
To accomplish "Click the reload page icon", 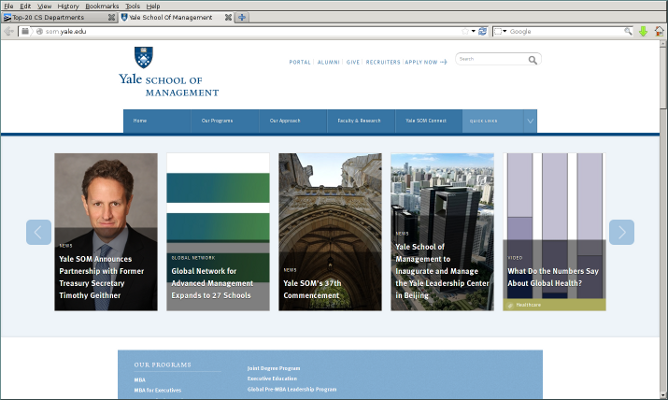I will (482, 31).
